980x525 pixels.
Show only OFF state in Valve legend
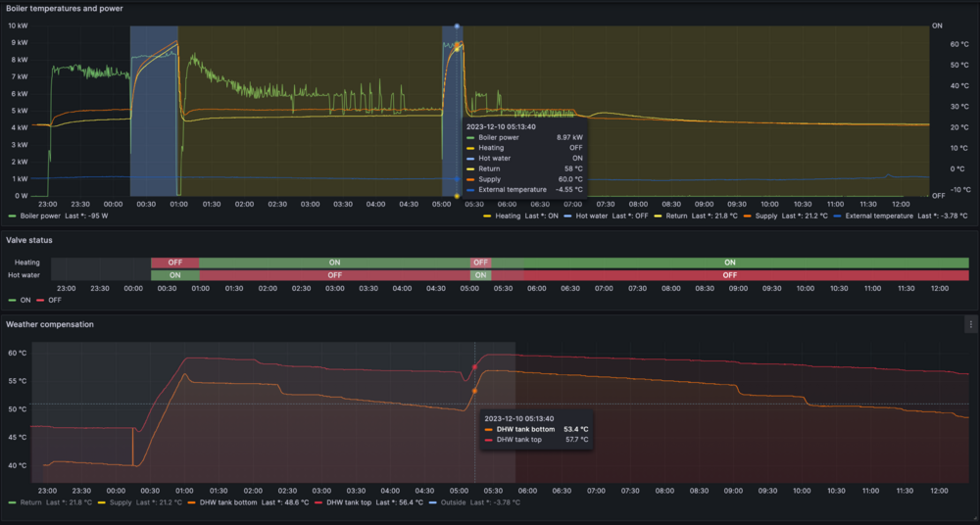[x=56, y=300]
